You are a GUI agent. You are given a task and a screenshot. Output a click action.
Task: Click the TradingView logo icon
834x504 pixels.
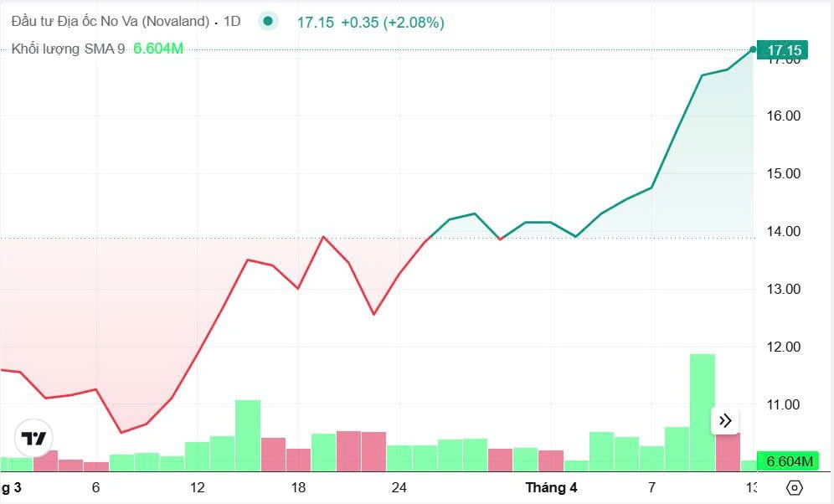pyautogui.click(x=34, y=438)
